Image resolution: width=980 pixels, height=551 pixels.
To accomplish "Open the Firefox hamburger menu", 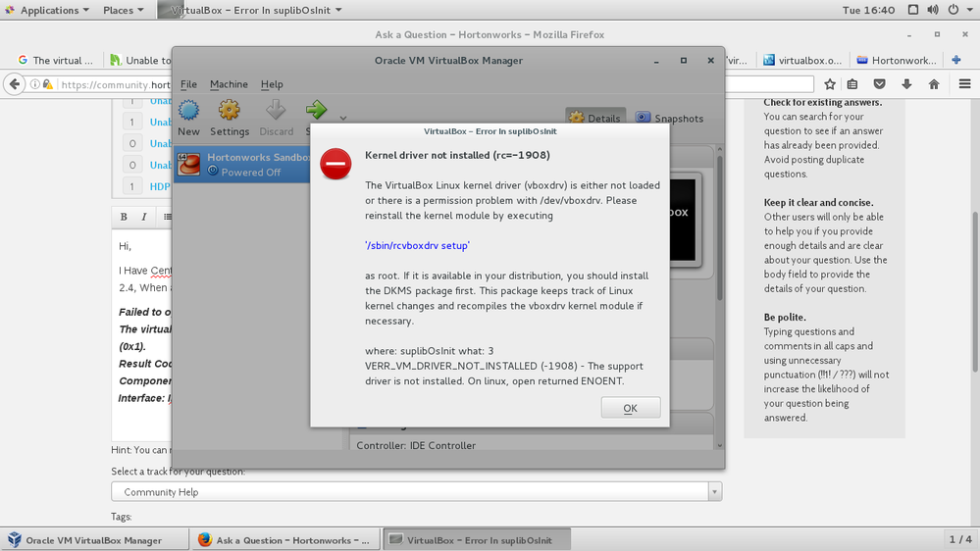I will (964, 84).
